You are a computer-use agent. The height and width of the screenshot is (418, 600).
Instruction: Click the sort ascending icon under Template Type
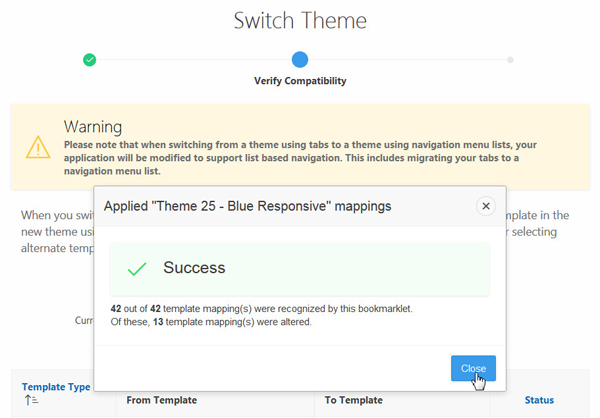click(x=30, y=401)
